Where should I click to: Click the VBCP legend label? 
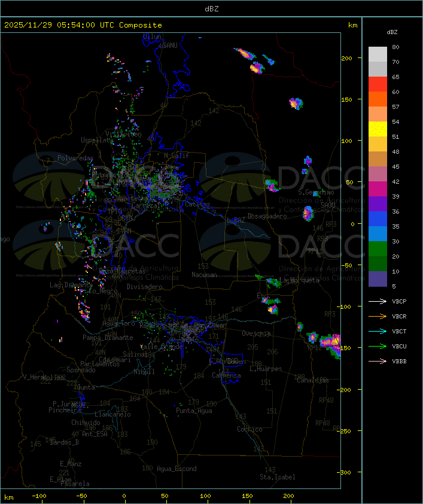click(399, 302)
